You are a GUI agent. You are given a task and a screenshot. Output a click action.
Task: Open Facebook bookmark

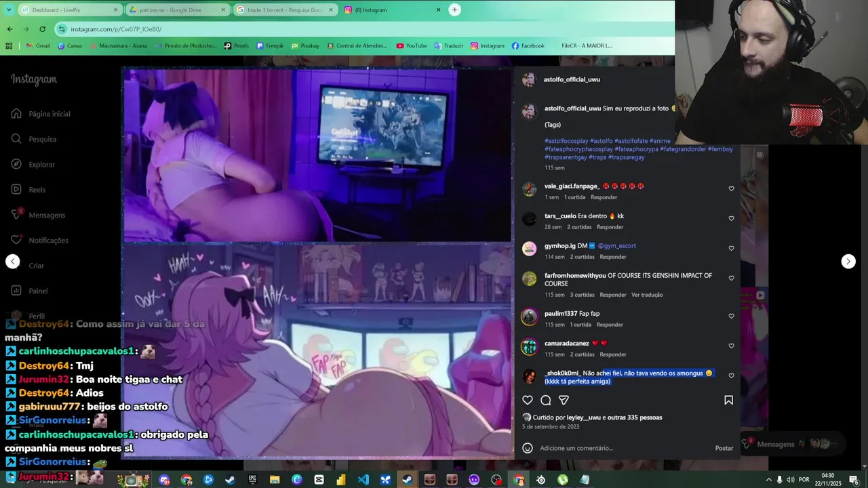pyautogui.click(x=528, y=46)
